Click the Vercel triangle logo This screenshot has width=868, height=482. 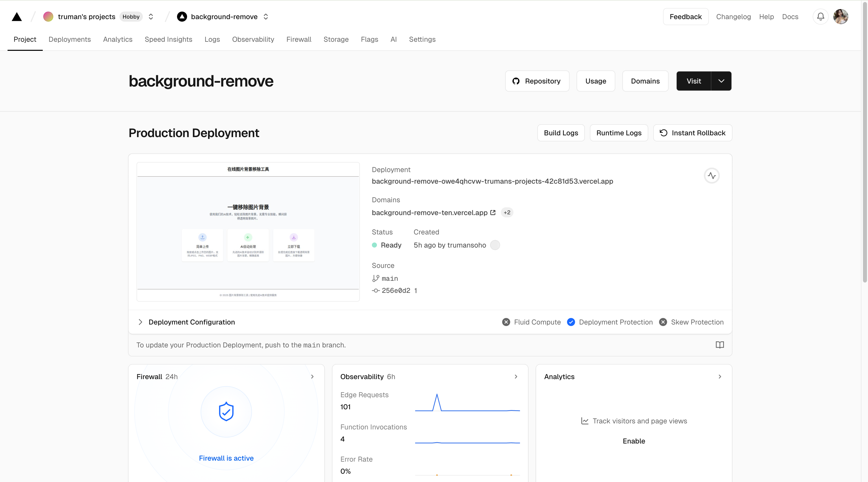point(17,17)
